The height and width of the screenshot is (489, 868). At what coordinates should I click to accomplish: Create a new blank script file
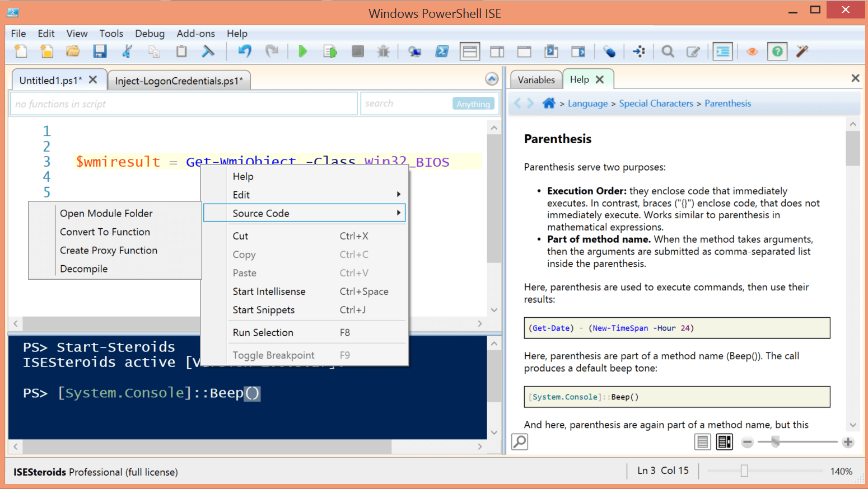pyautogui.click(x=21, y=51)
